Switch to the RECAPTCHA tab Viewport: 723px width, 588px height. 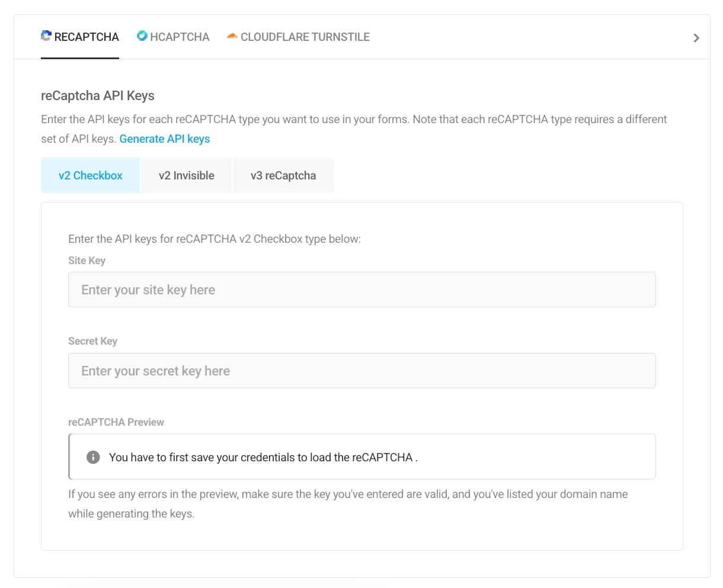[80, 37]
